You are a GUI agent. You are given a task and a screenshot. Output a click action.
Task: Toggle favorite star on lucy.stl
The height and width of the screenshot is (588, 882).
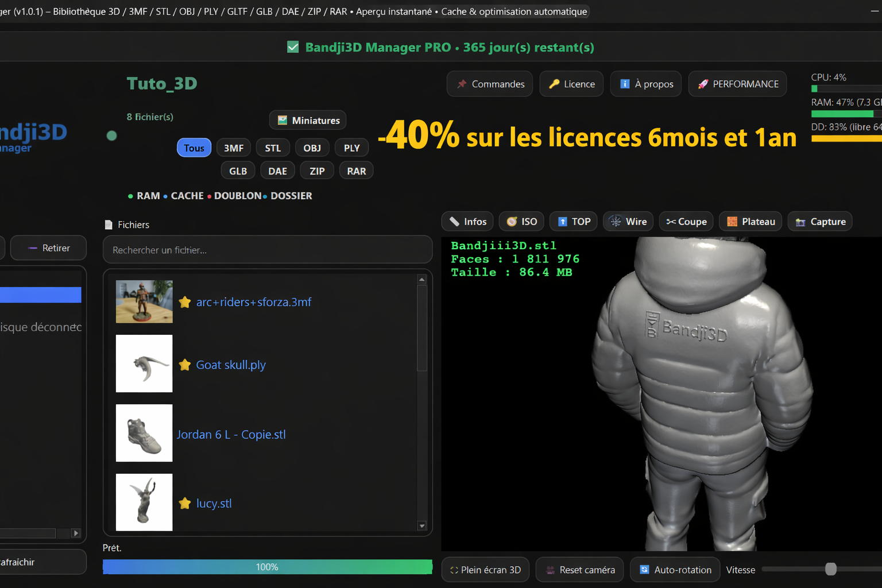[x=185, y=503]
